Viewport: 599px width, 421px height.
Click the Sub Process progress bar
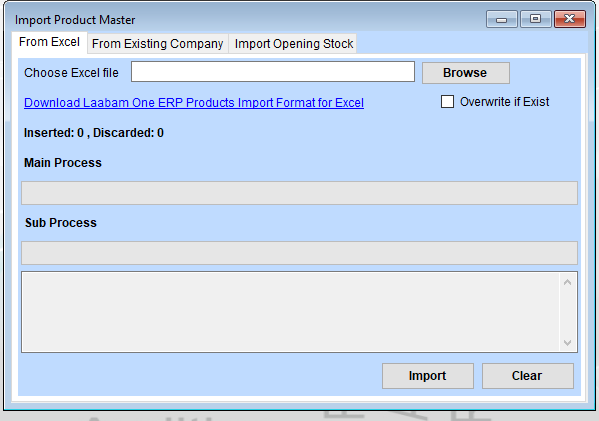(x=300, y=253)
